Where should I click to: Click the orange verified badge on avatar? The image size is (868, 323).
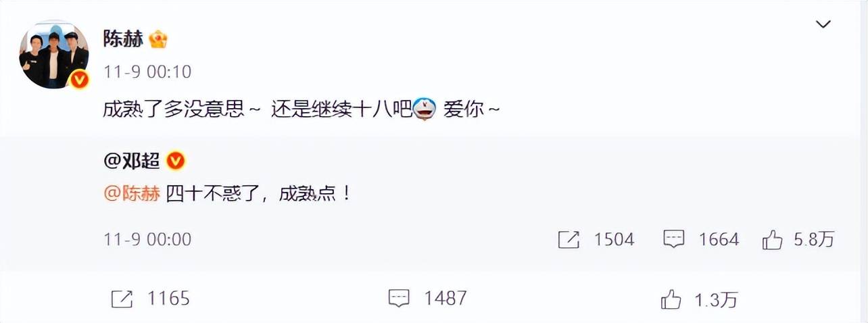tap(80, 81)
